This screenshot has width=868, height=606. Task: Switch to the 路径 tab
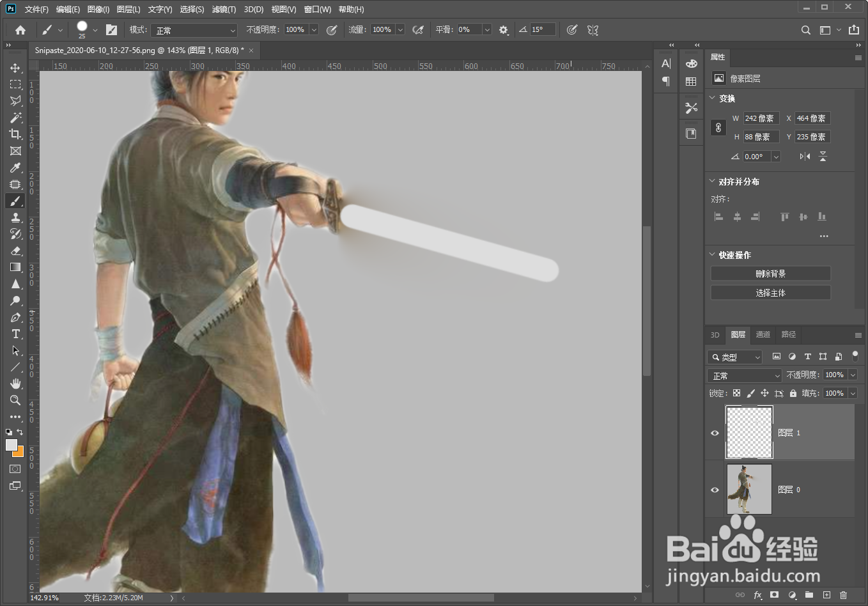tap(789, 334)
